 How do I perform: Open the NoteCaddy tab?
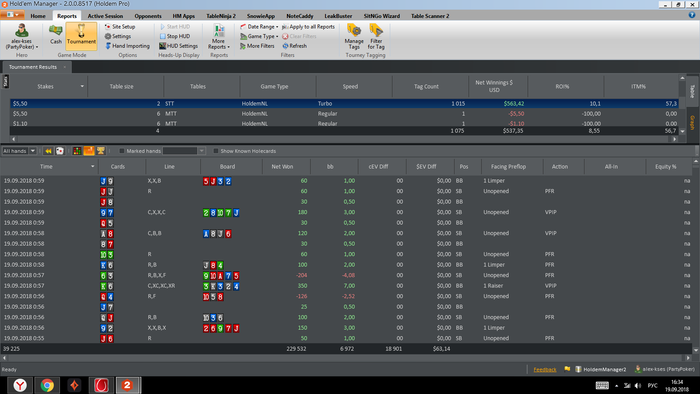click(x=300, y=16)
